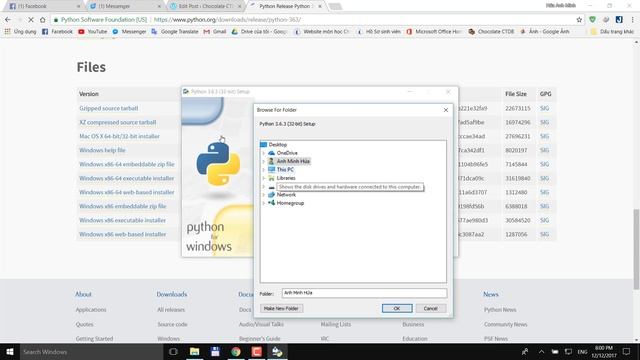The width and height of the screenshot is (640, 360).
Task: Select the Desktop folder in tree
Action: click(x=278, y=144)
